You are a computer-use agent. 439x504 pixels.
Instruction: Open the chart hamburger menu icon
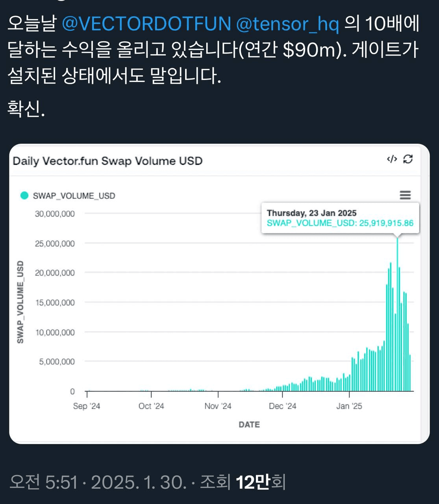click(405, 195)
